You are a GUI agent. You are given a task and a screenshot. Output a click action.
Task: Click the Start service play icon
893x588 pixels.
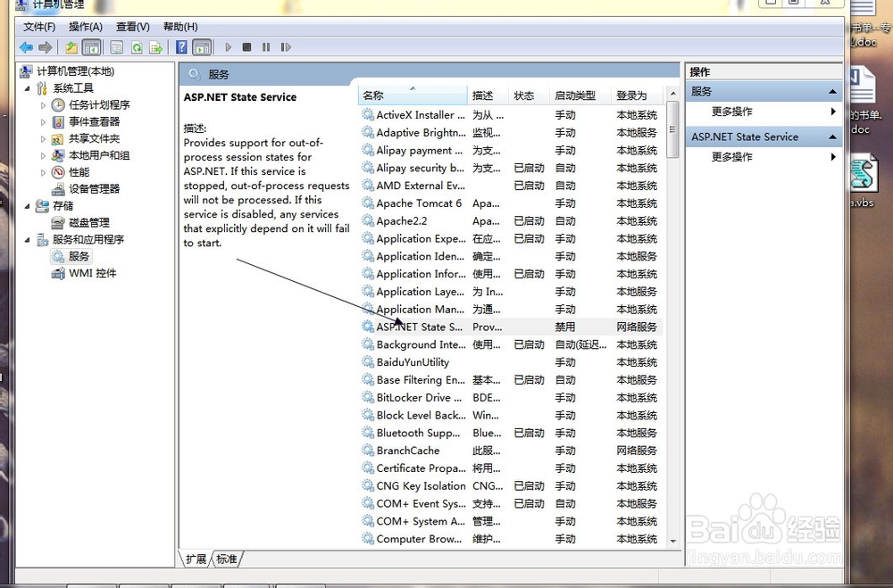[x=229, y=47]
